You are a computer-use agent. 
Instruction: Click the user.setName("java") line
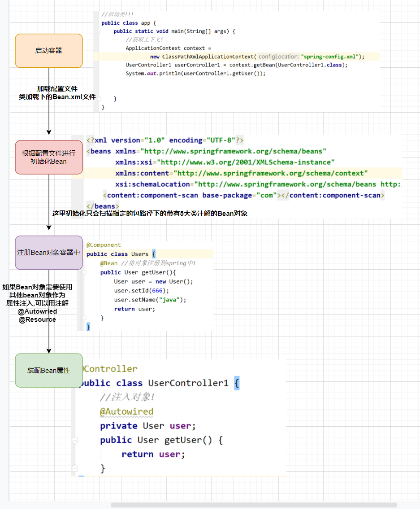coord(150,300)
